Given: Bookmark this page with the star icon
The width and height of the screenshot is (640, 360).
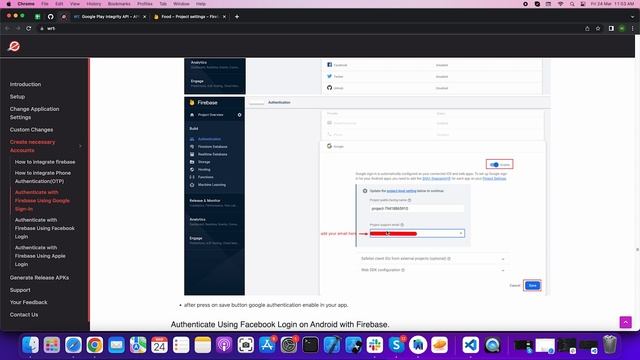Looking at the screenshot, I should (x=598, y=28).
